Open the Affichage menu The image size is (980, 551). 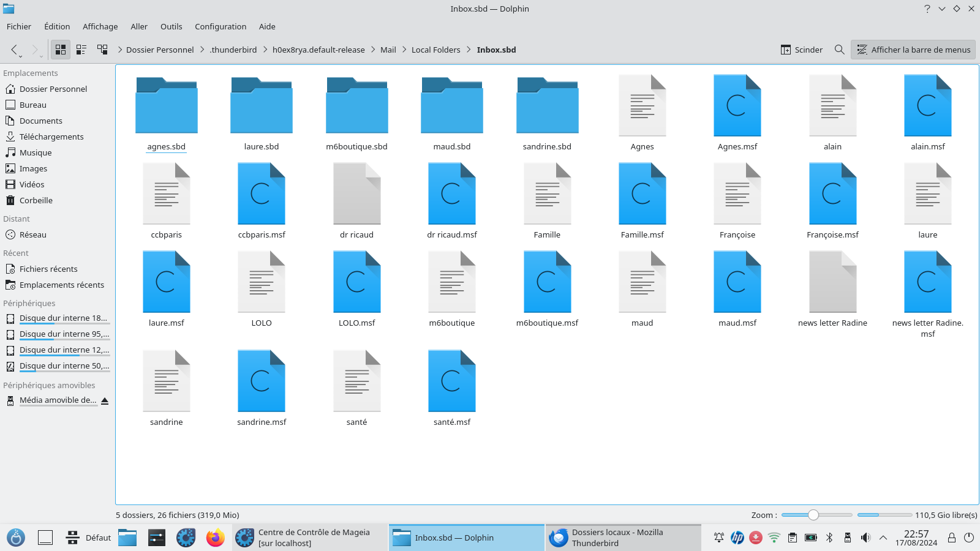[100, 26]
